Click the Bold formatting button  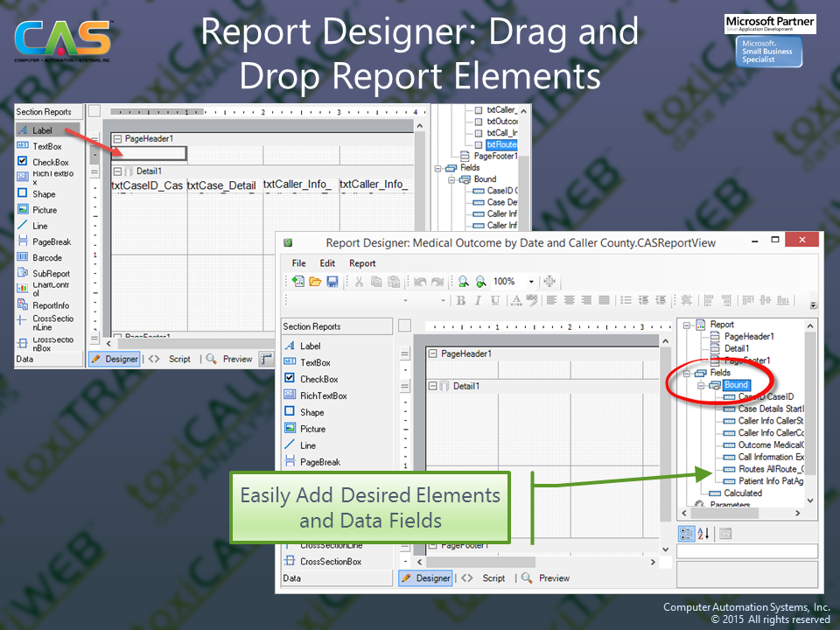coord(461,300)
